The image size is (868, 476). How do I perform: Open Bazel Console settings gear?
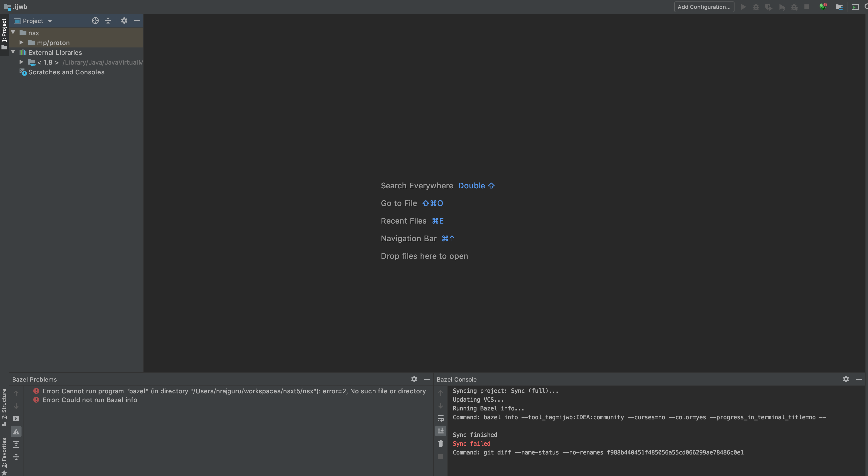pyautogui.click(x=846, y=379)
